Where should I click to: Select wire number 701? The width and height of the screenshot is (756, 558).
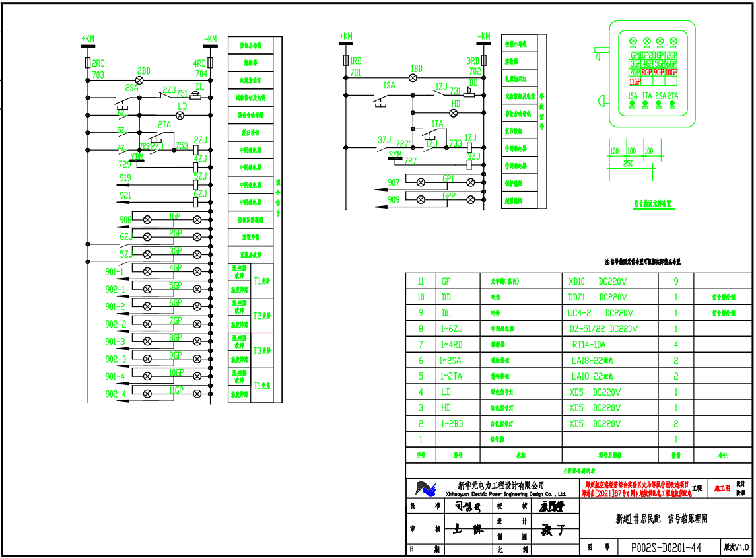[x=355, y=73]
